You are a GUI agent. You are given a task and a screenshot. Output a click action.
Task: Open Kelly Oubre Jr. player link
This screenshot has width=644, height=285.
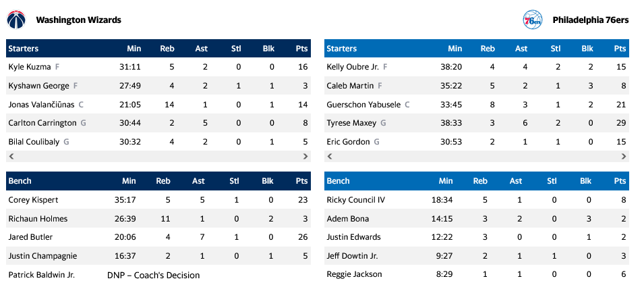point(353,67)
